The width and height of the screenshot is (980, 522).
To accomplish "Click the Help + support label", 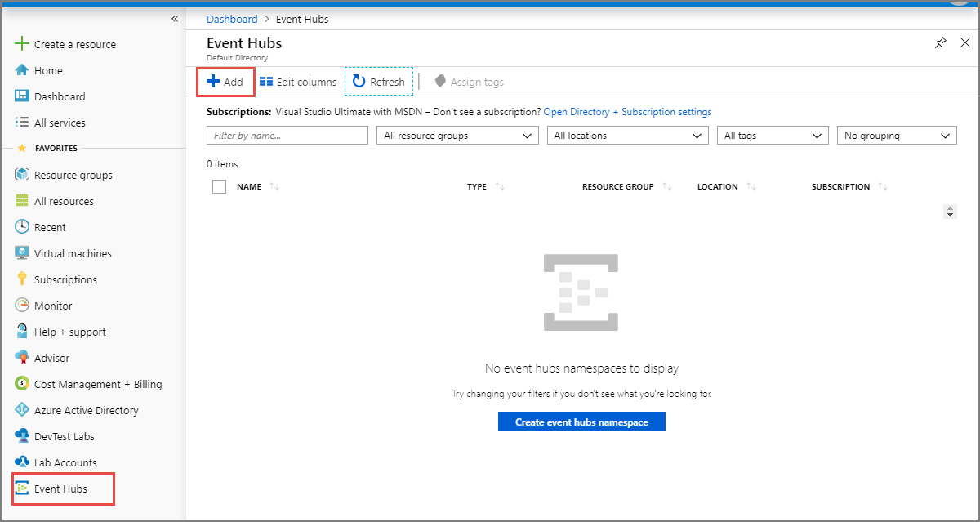I will [x=70, y=332].
